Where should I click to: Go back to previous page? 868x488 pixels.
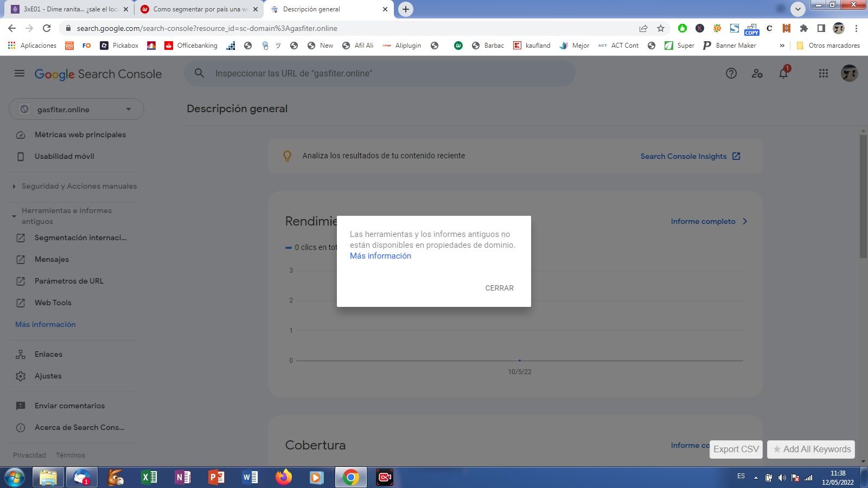point(12,28)
